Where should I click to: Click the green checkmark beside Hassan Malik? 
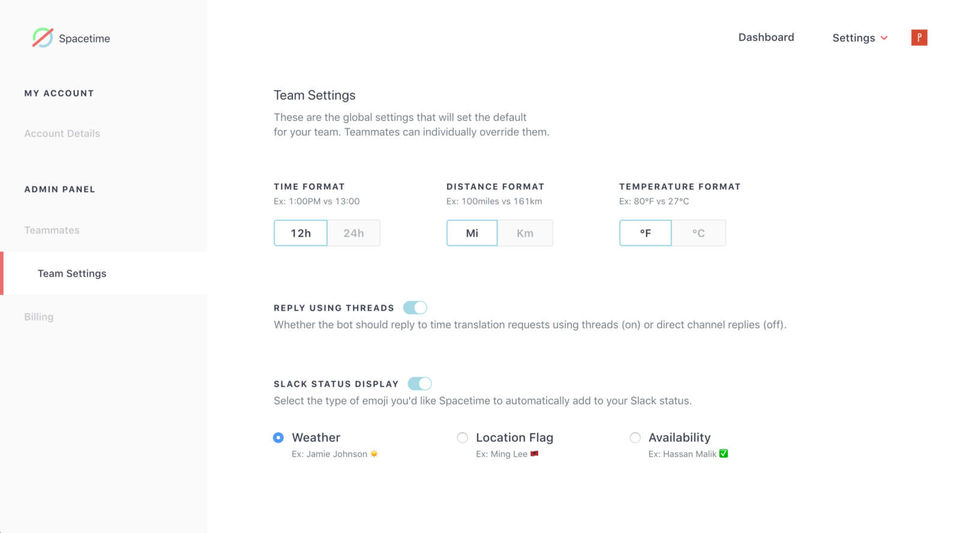724,454
